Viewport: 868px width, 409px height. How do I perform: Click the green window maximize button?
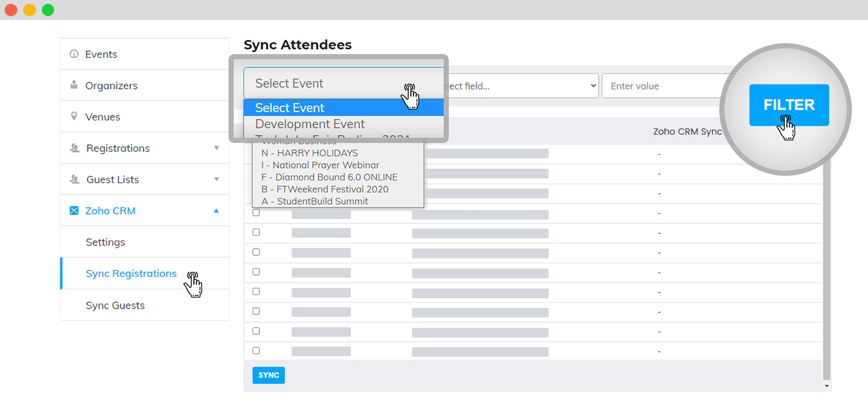[x=48, y=10]
